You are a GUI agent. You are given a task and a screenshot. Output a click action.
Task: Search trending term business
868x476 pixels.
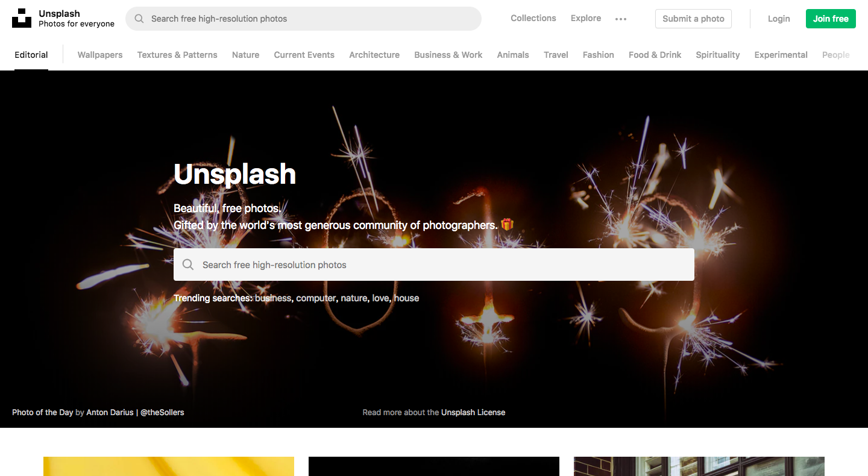273,298
